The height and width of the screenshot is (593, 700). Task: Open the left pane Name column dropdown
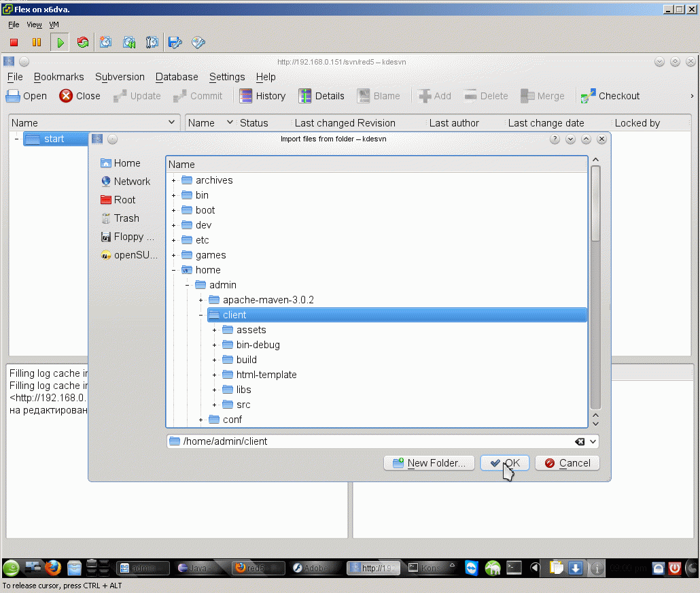tap(171, 122)
